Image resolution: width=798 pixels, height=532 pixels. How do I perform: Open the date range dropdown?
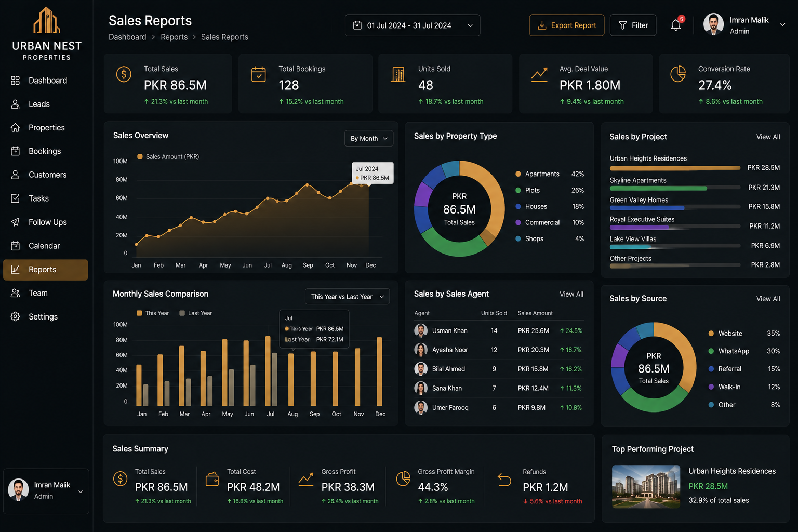(413, 25)
